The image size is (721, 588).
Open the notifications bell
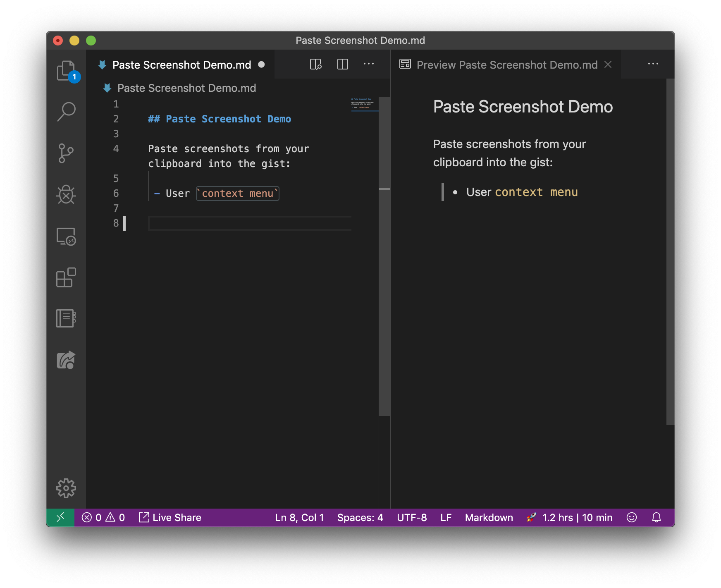657,518
